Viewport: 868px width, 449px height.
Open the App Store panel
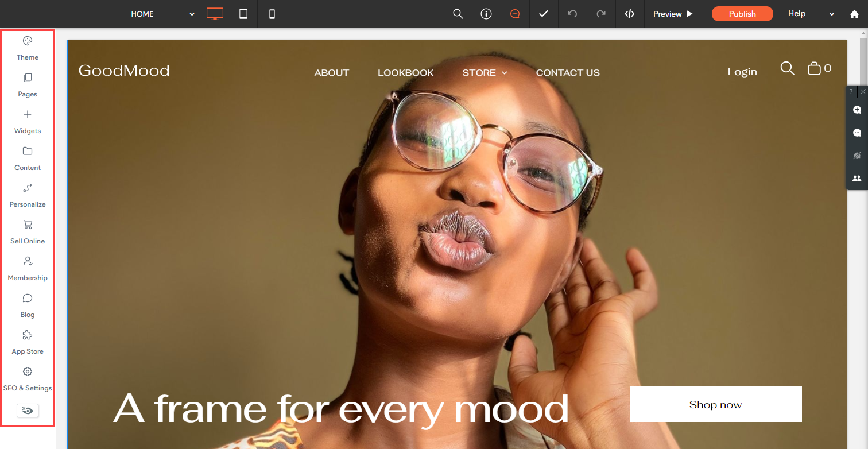pyautogui.click(x=27, y=342)
